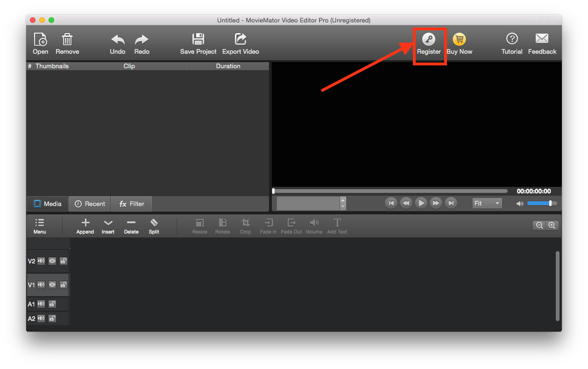588x369 pixels.
Task: Hide the V2 track with eye icon
Action: pyautogui.click(x=52, y=261)
